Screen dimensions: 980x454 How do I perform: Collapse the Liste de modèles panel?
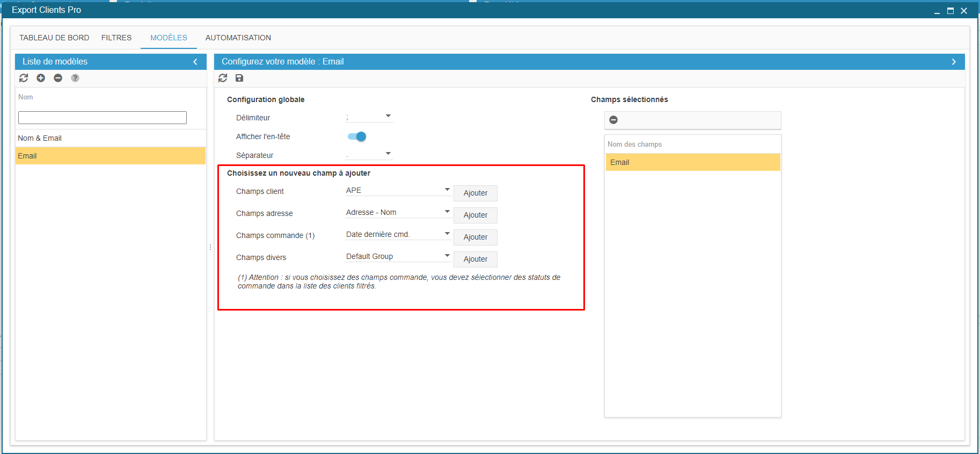(195, 62)
